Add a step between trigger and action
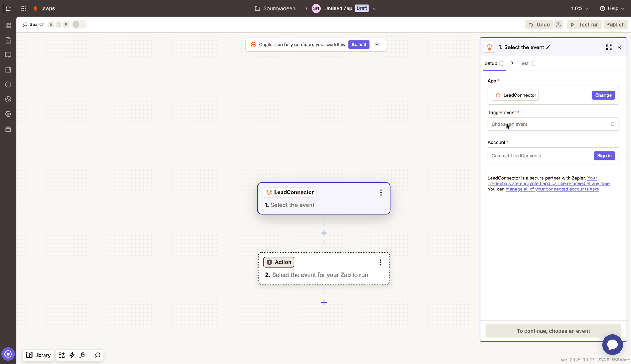The height and width of the screenshot is (364, 631). coord(324,233)
